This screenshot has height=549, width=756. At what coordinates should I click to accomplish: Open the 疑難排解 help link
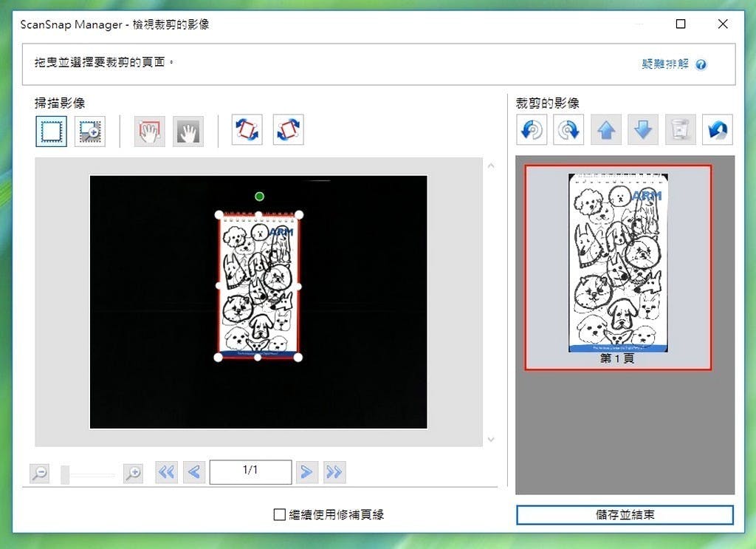(665, 64)
